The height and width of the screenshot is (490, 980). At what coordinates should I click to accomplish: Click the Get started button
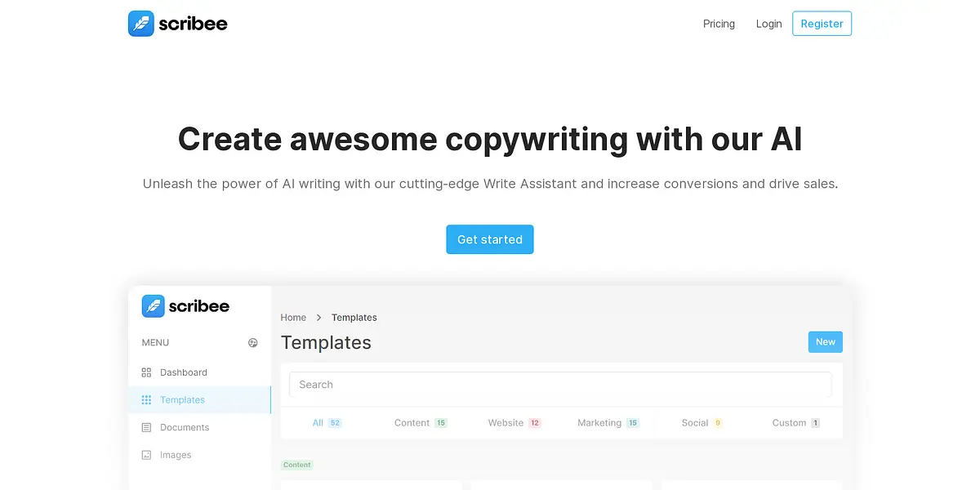(x=489, y=239)
